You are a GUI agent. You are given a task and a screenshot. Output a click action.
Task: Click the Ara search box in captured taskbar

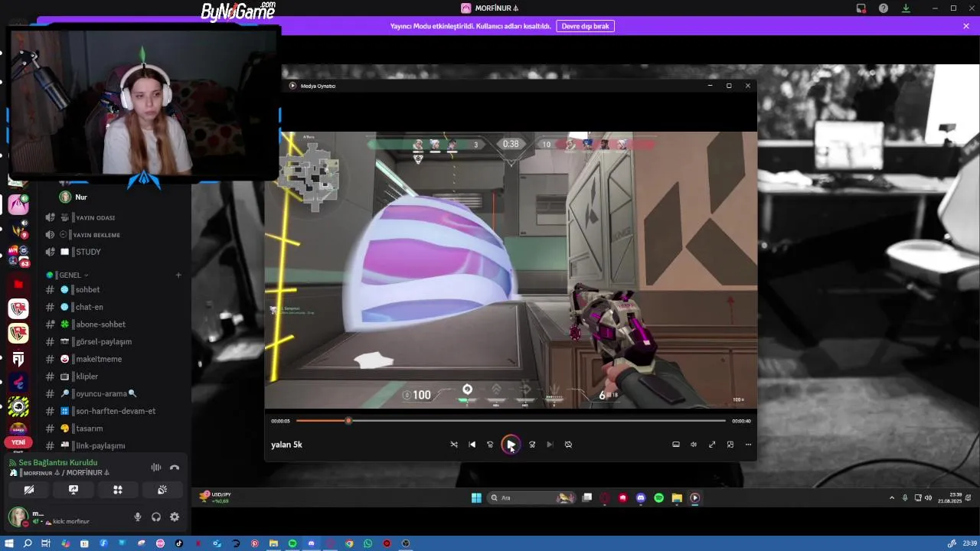point(532,498)
